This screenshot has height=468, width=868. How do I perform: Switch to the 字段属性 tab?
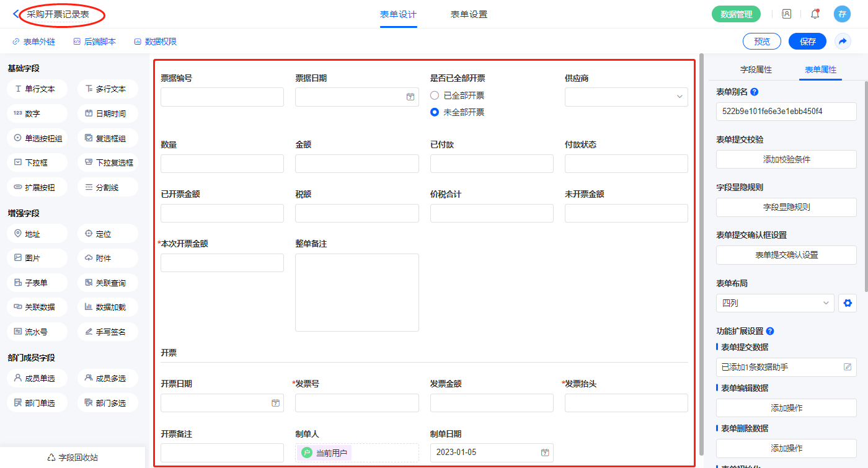756,69
